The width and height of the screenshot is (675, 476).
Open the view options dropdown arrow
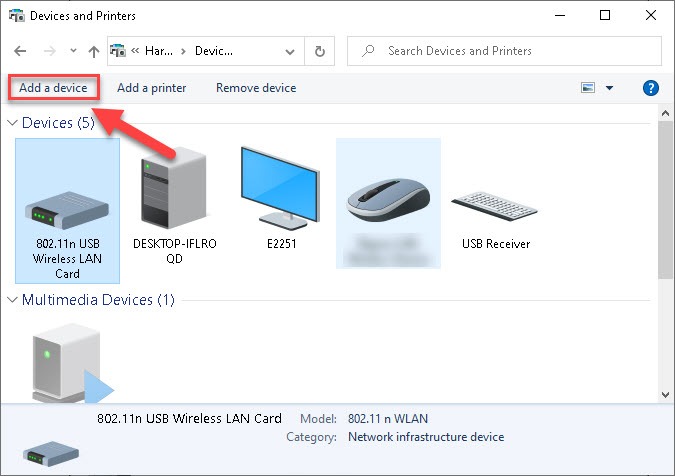pos(609,88)
